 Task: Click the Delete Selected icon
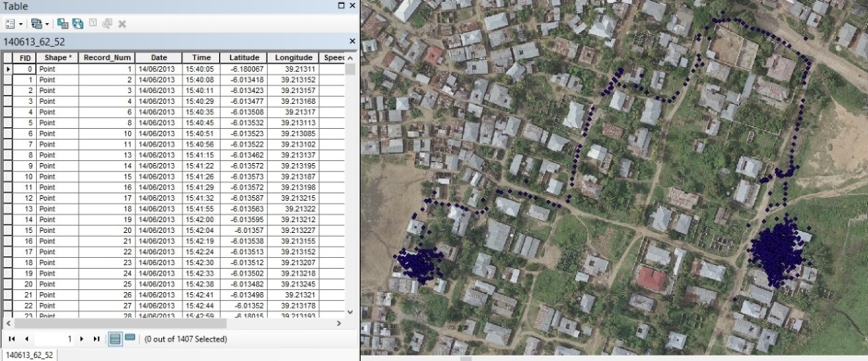click(x=122, y=24)
